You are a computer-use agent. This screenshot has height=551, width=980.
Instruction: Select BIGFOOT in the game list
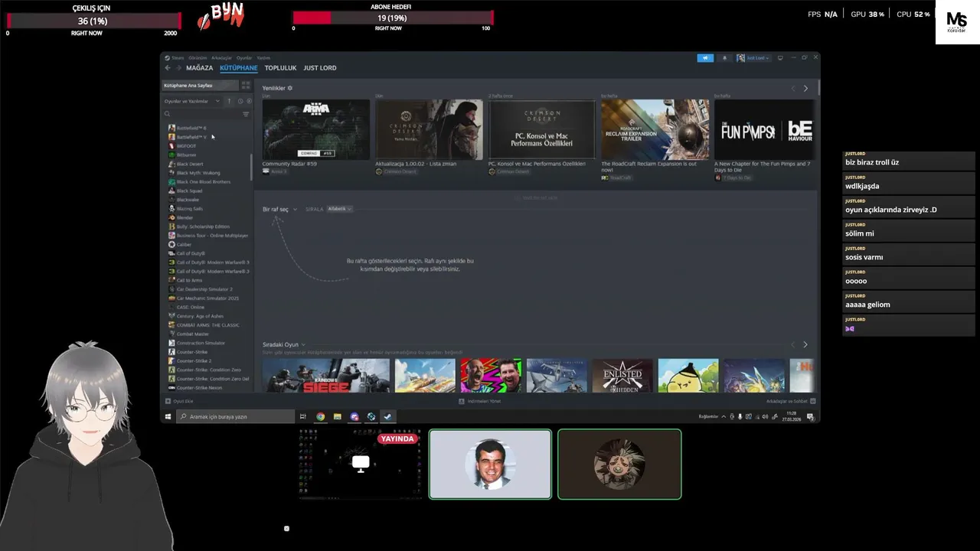click(x=186, y=145)
